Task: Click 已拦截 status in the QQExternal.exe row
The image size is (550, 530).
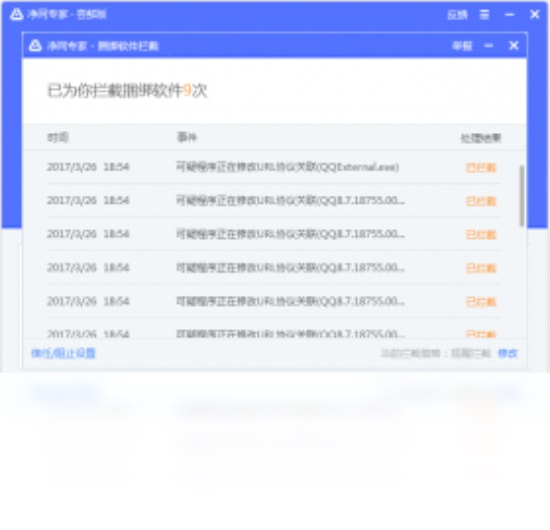Action: point(481,168)
